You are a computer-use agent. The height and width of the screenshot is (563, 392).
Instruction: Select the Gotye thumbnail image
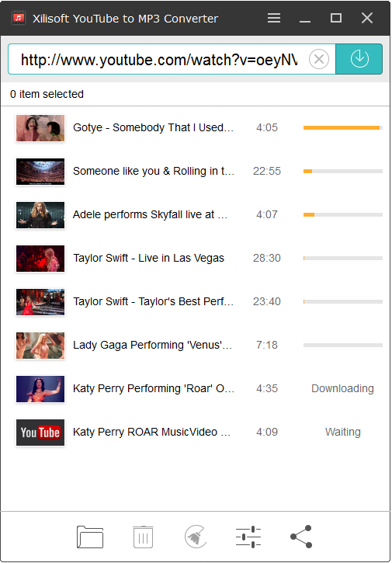(40, 128)
